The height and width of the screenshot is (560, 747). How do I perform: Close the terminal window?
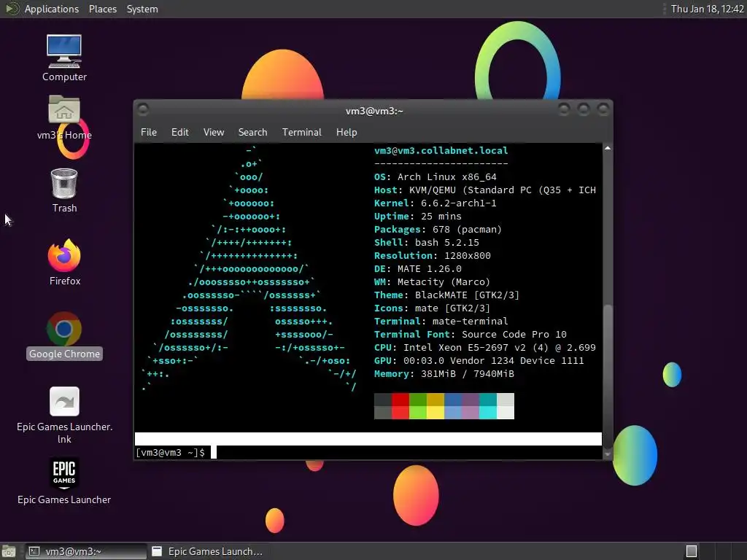pyautogui.click(x=603, y=109)
